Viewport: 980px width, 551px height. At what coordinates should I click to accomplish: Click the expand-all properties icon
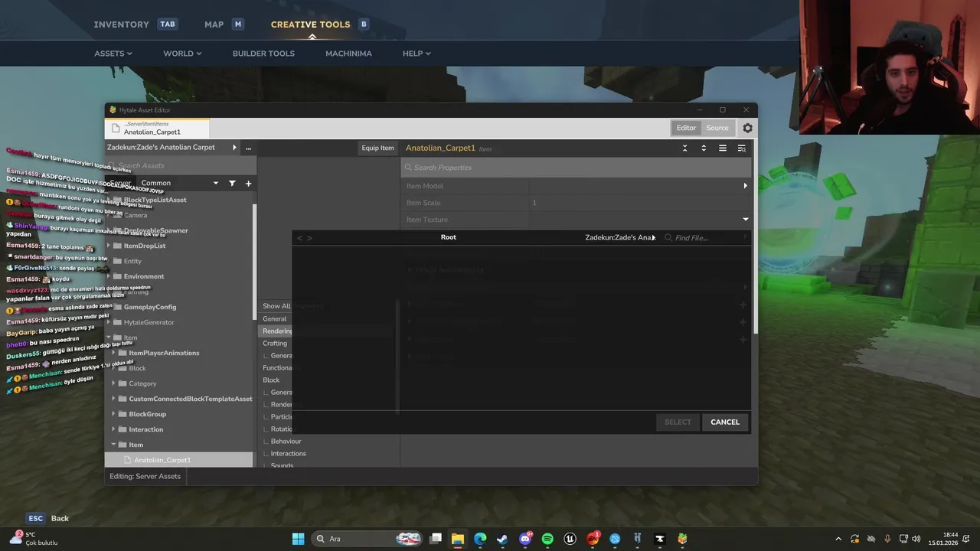pos(704,148)
